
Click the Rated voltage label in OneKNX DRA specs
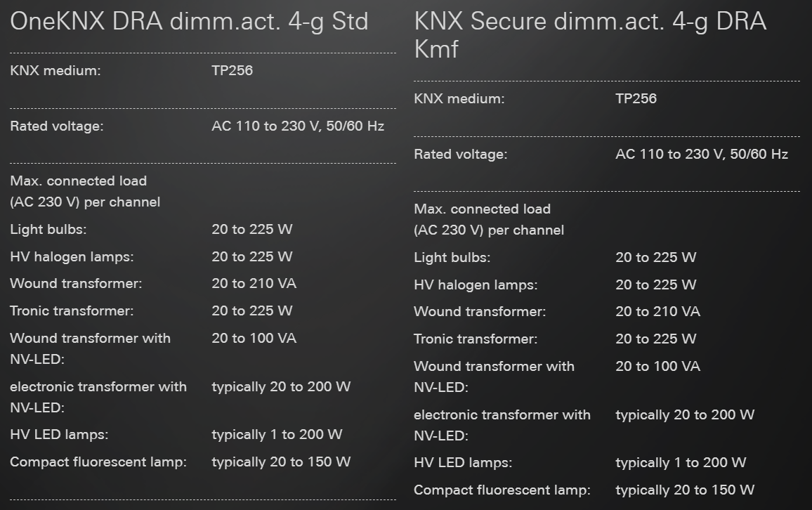click(x=56, y=126)
